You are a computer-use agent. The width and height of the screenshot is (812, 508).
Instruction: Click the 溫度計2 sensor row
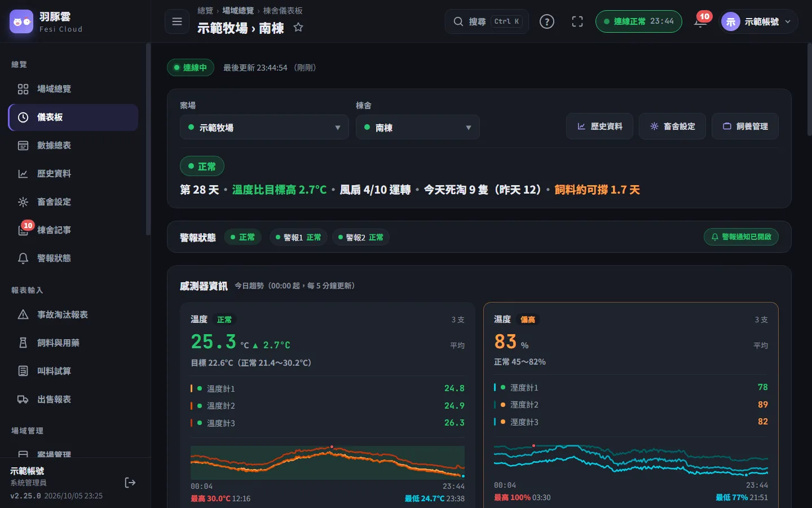pos(328,406)
